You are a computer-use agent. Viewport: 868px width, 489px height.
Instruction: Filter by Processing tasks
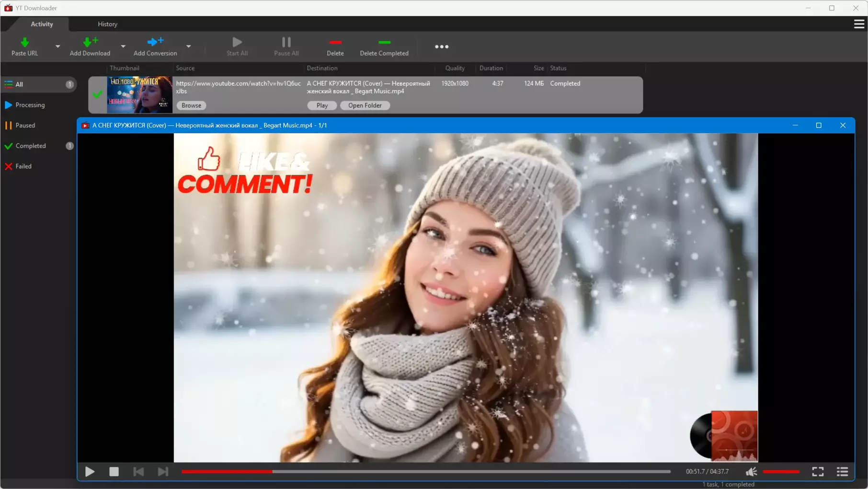39,105
